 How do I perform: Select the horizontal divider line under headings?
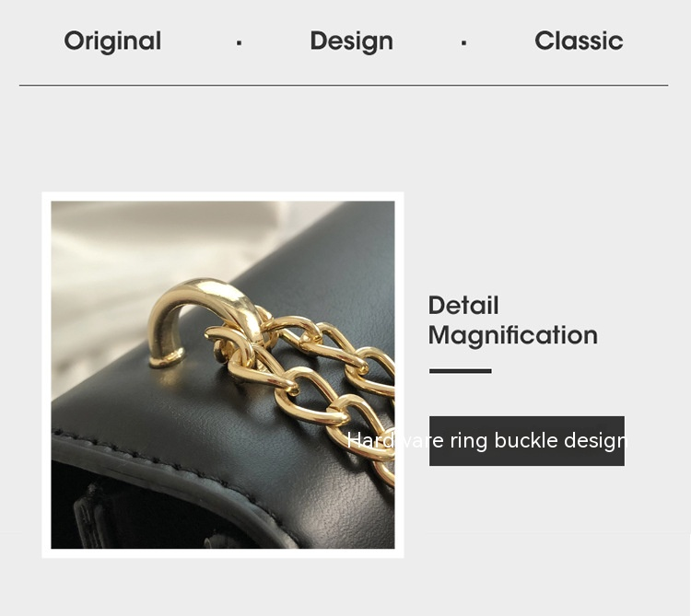tap(344, 85)
